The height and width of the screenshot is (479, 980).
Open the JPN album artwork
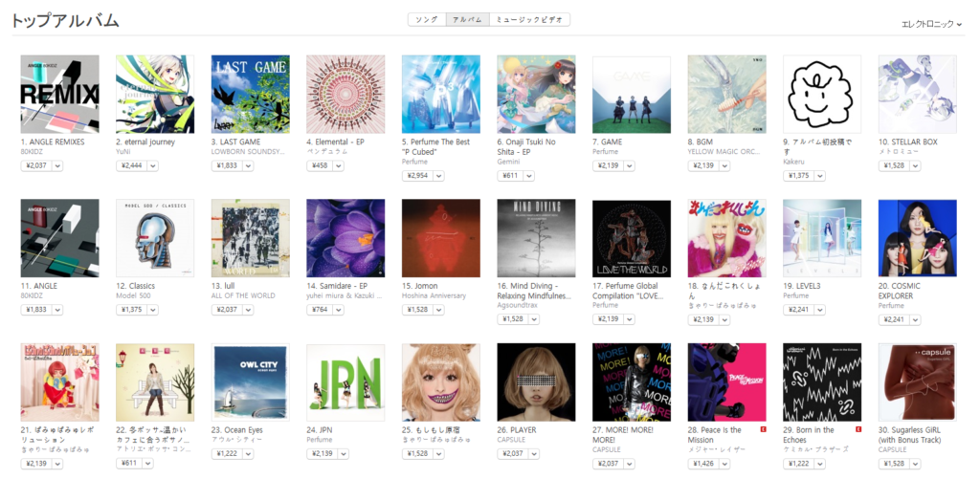pyautogui.click(x=345, y=382)
